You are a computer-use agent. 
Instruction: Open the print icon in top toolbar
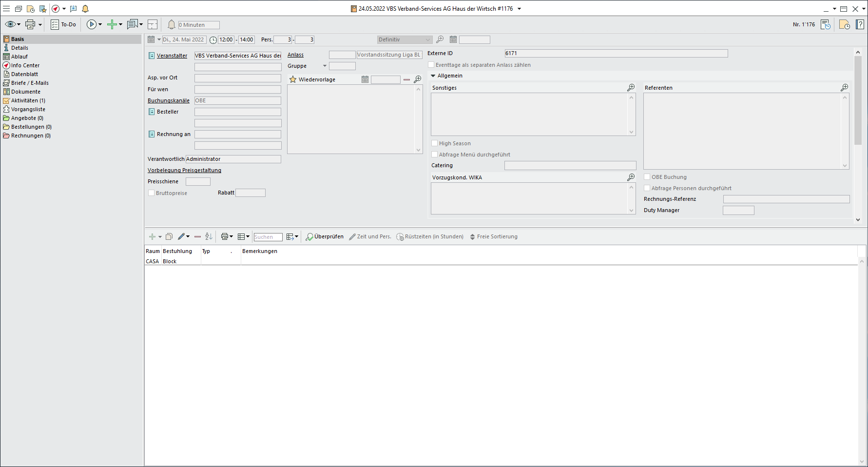[x=30, y=24]
